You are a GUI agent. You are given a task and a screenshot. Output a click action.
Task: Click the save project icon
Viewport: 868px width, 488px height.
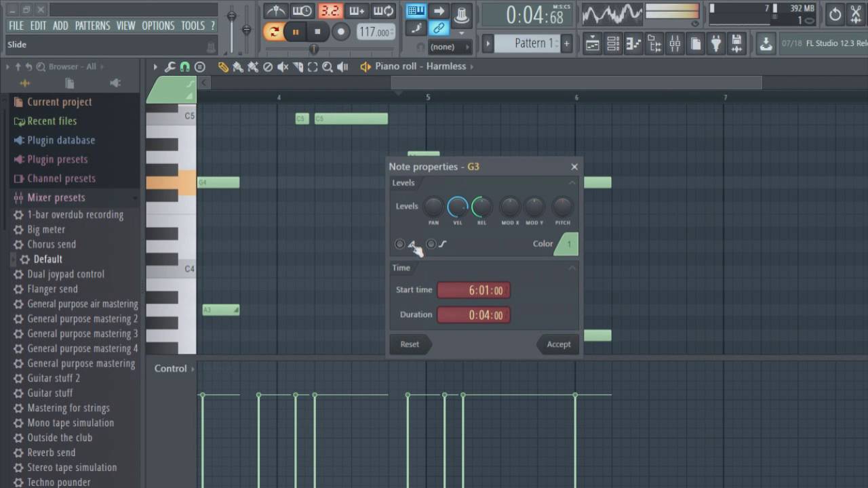click(736, 45)
